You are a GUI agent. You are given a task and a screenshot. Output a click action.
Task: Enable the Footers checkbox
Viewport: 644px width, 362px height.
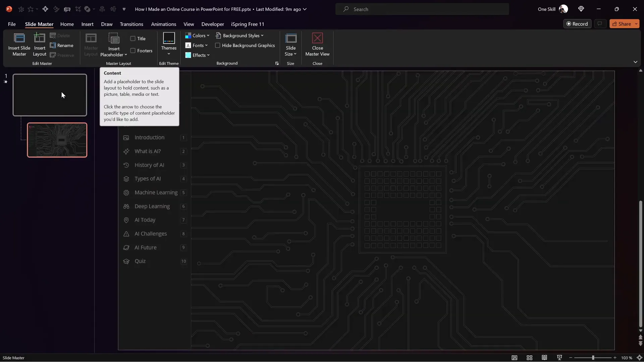click(x=133, y=51)
